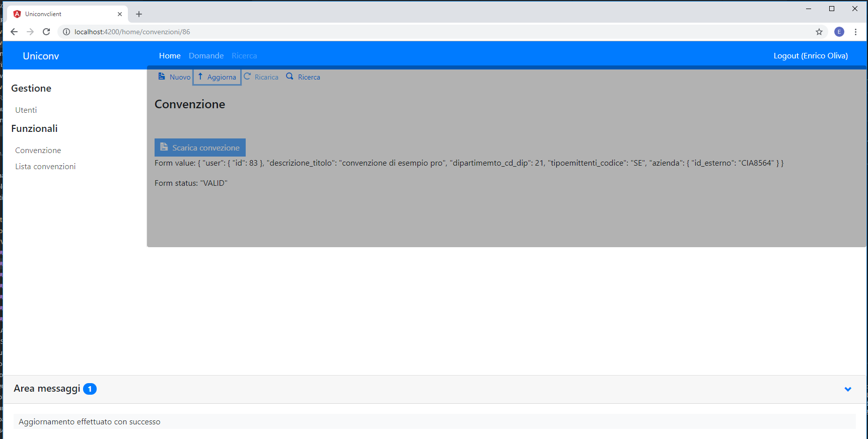The image size is (868, 439).
Task: Click the Gestione sidebar heading
Action: tap(31, 89)
